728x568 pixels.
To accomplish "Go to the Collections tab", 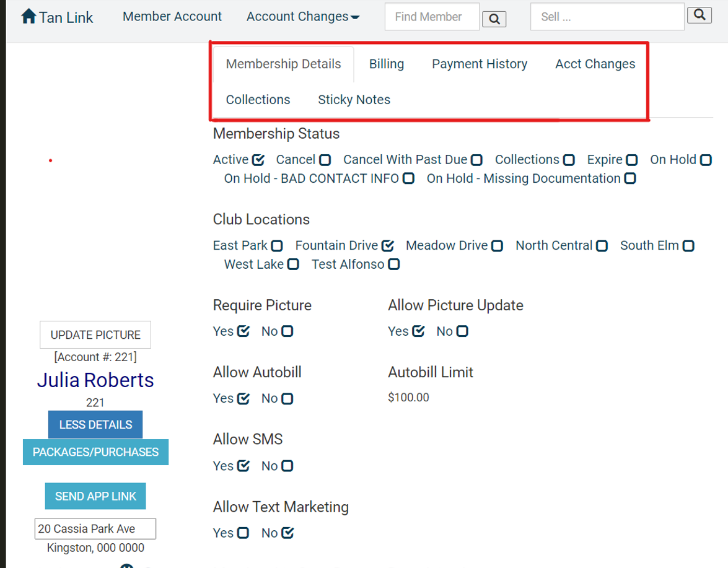I will click(258, 100).
